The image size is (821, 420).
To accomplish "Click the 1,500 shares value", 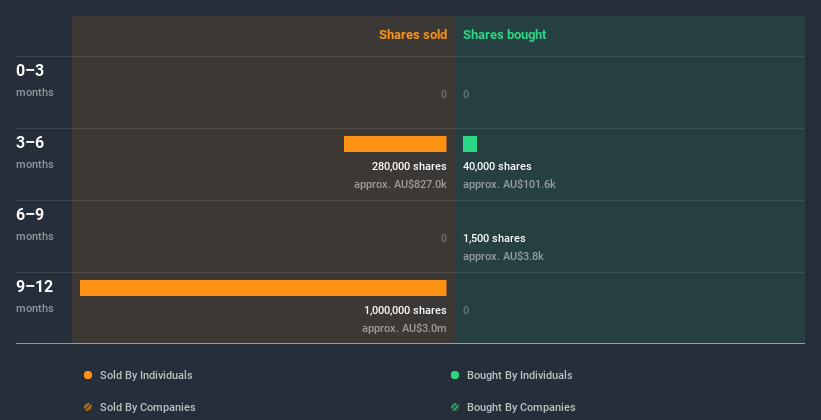I will pyautogui.click(x=494, y=238).
